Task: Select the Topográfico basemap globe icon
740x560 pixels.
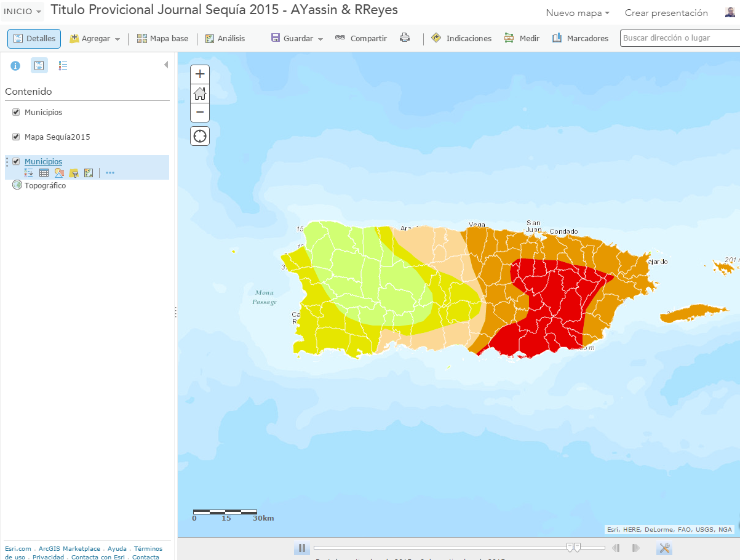Action: click(17, 185)
